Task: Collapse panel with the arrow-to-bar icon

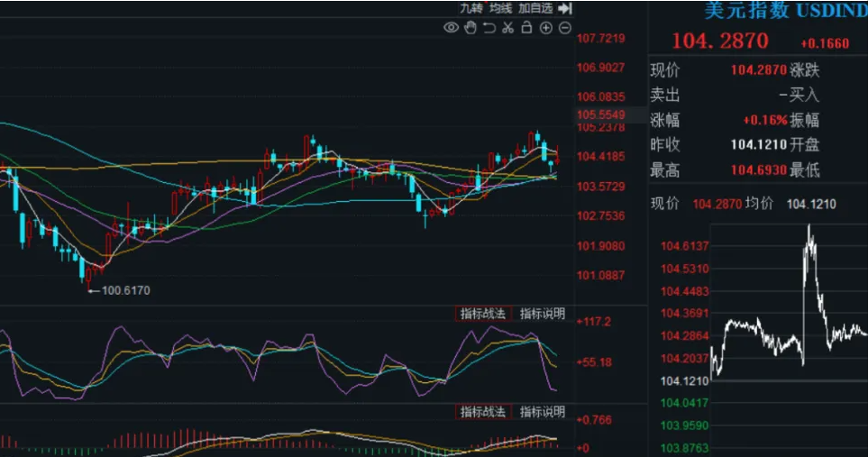Action: click(565, 8)
